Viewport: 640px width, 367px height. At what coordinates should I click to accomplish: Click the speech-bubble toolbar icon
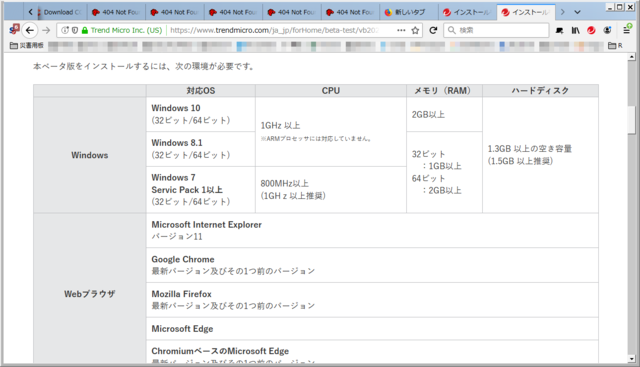pos(560,30)
